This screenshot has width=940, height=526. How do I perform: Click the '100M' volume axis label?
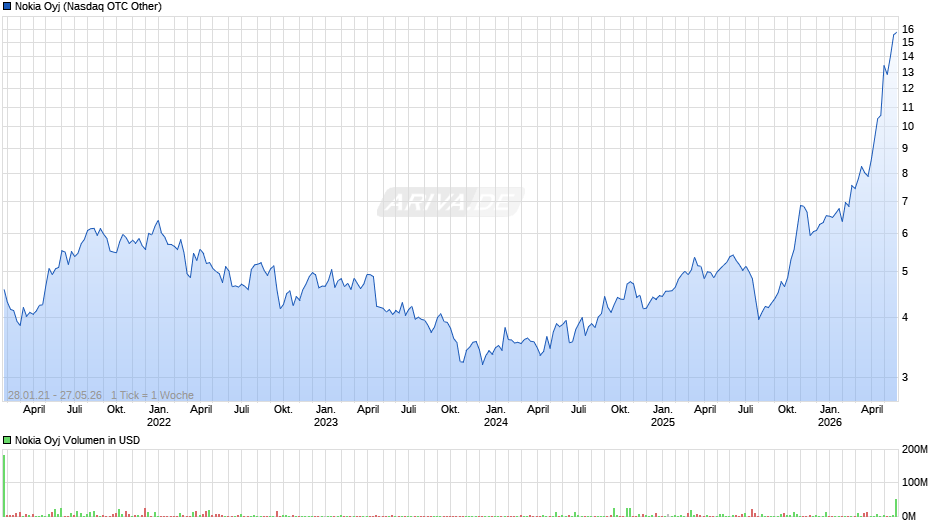point(915,483)
